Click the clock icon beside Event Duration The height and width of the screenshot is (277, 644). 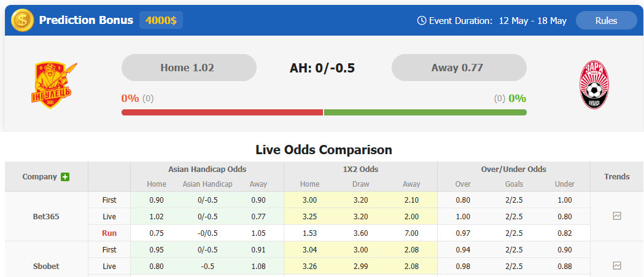coord(422,20)
